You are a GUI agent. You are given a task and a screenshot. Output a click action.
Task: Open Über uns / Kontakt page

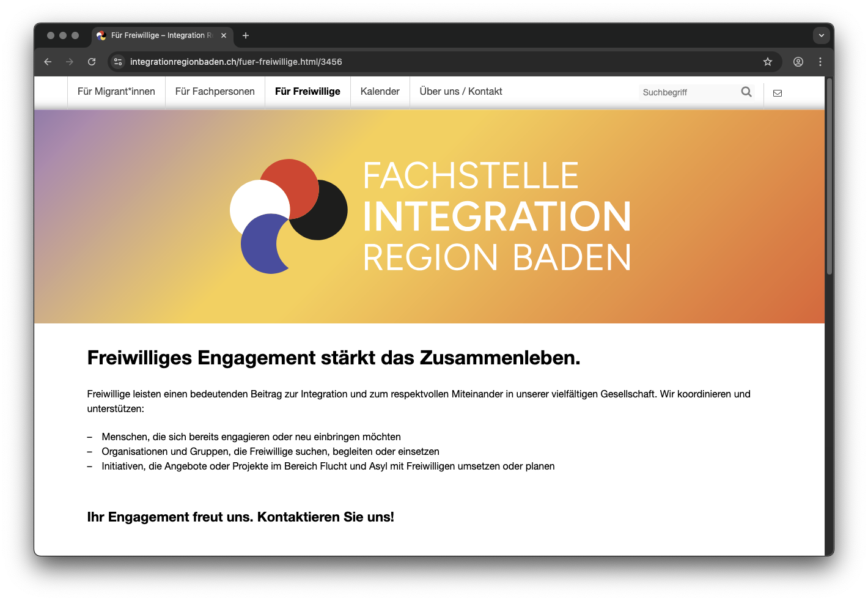461,92
